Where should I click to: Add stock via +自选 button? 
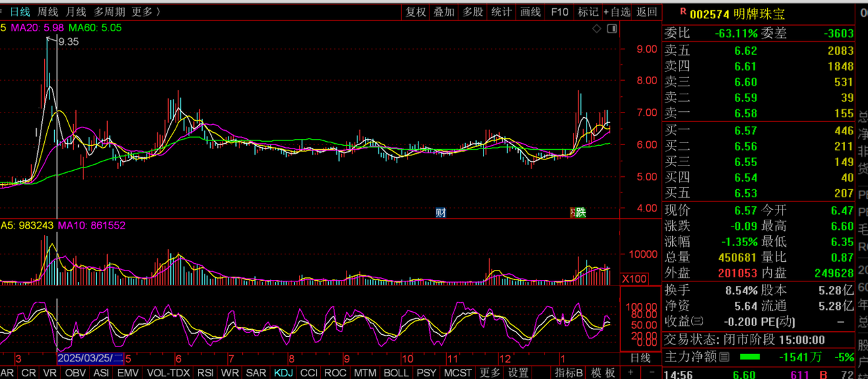click(x=616, y=12)
